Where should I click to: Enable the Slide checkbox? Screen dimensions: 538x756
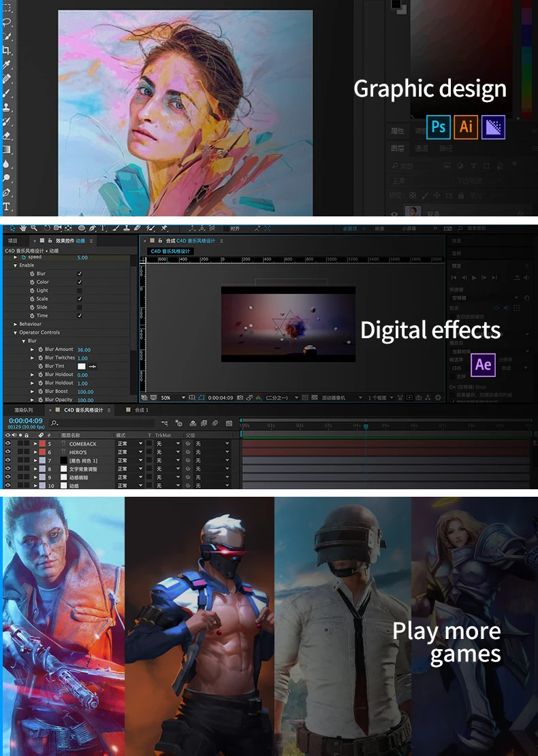point(80,308)
